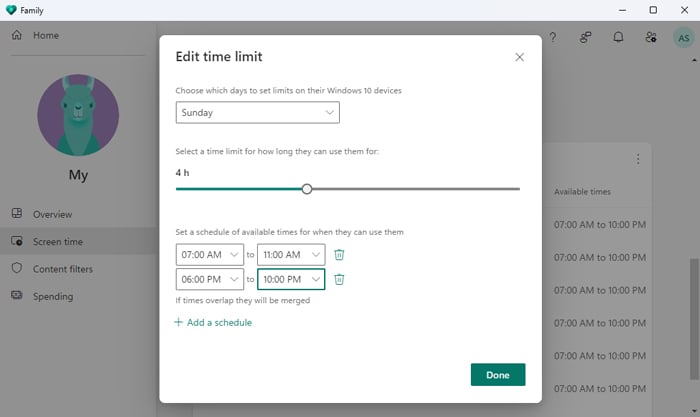Screen dimensions: 700x417
Task: Delete the 06:00 PM to 10:00 PM schedule
Action: (339, 279)
